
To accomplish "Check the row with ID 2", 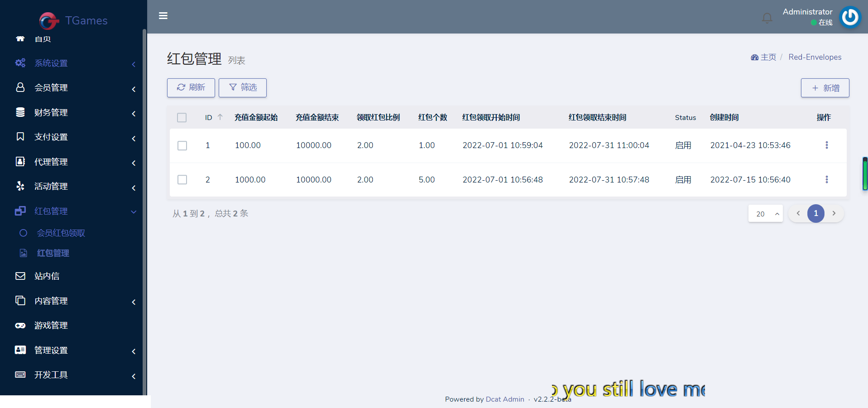I will click(x=182, y=180).
